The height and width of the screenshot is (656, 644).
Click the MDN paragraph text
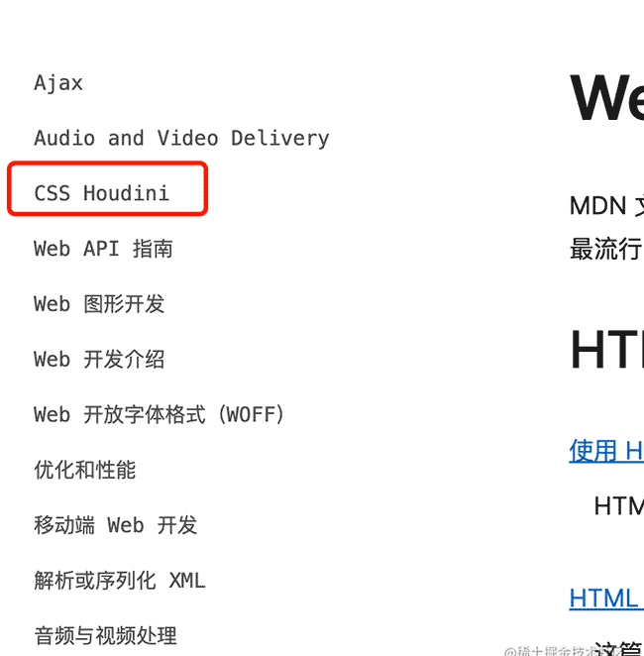coord(606,206)
